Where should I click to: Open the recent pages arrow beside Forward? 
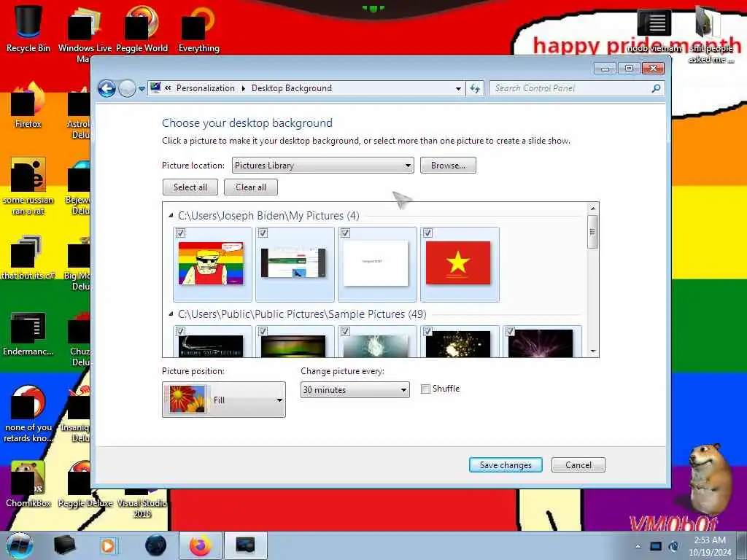[142, 89]
